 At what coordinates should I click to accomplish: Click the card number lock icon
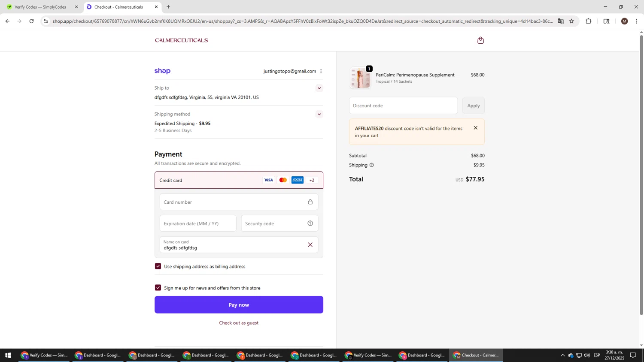coord(310,202)
